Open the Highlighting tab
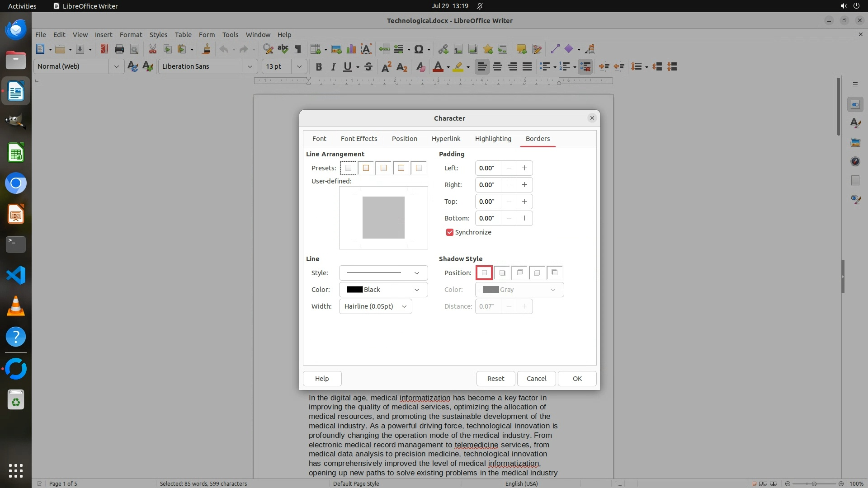This screenshot has height=488, width=868. [493, 139]
